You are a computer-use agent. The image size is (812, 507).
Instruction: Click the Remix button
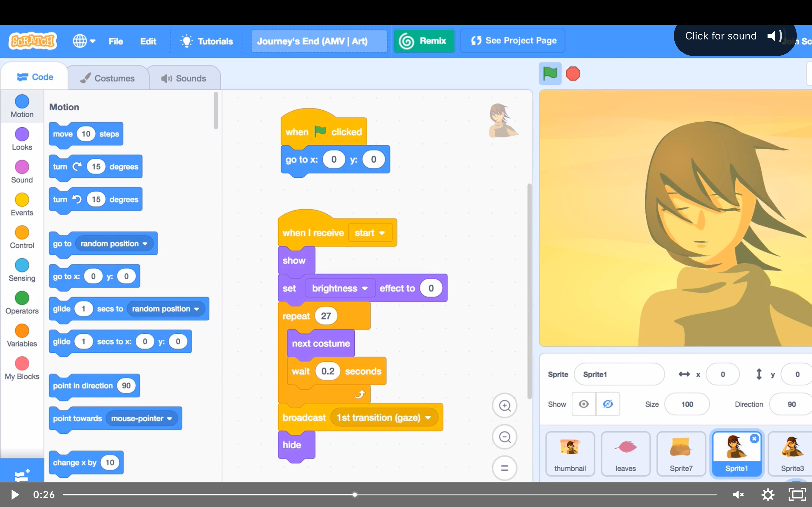click(x=424, y=41)
